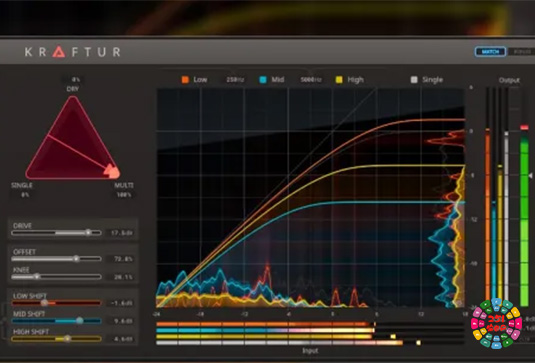Click the Multi 100% value

(x=124, y=195)
